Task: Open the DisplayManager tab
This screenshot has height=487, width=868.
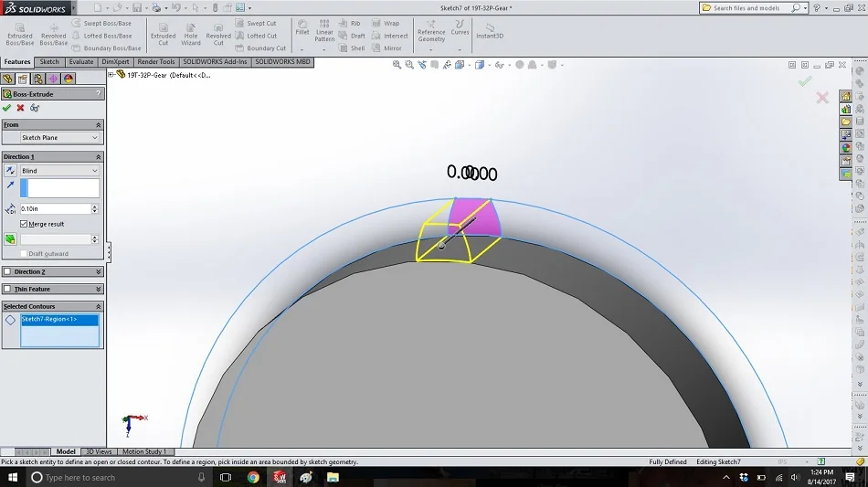Action: (x=69, y=79)
